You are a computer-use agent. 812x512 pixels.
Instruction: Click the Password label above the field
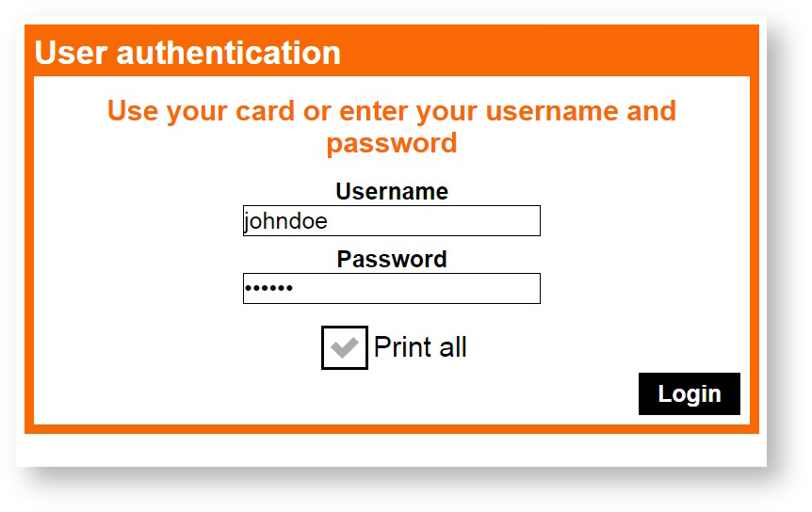(x=391, y=260)
